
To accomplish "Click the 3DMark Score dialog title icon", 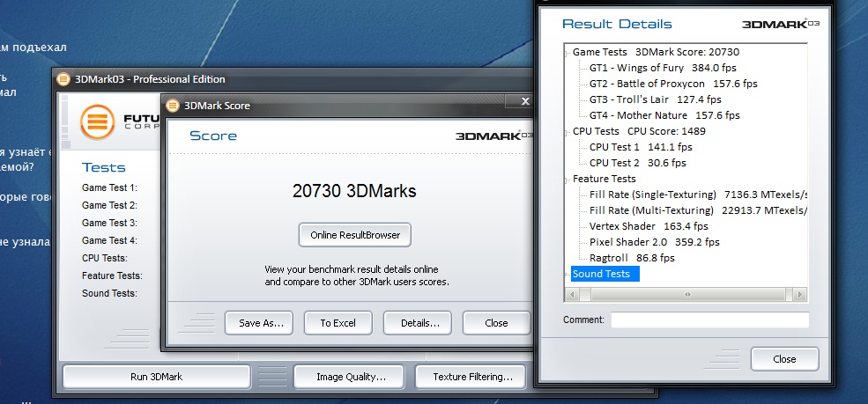I will tap(174, 105).
